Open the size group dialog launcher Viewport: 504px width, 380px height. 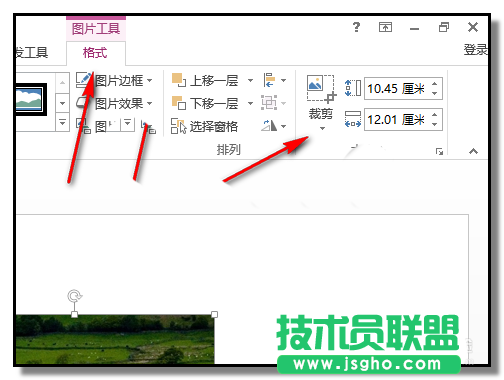pos(439,152)
